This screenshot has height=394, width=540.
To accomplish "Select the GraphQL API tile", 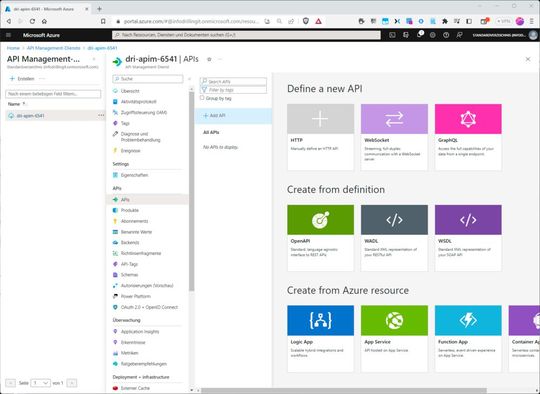I will [x=468, y=137].
